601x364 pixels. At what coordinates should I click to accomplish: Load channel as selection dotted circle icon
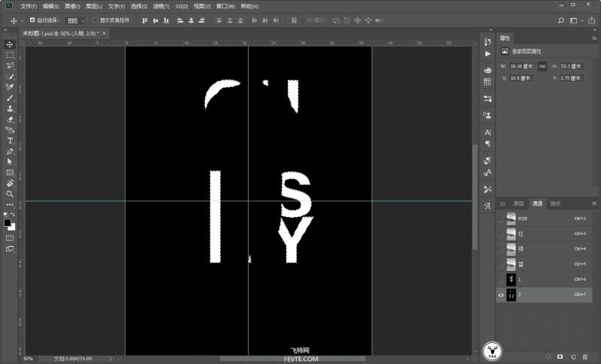click(x=548, y=356)
